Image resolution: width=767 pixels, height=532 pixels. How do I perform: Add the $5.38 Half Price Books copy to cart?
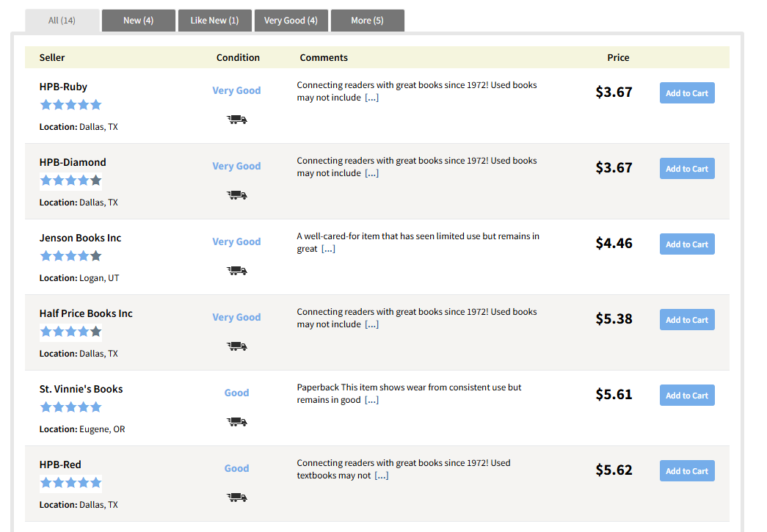point(687,320)
